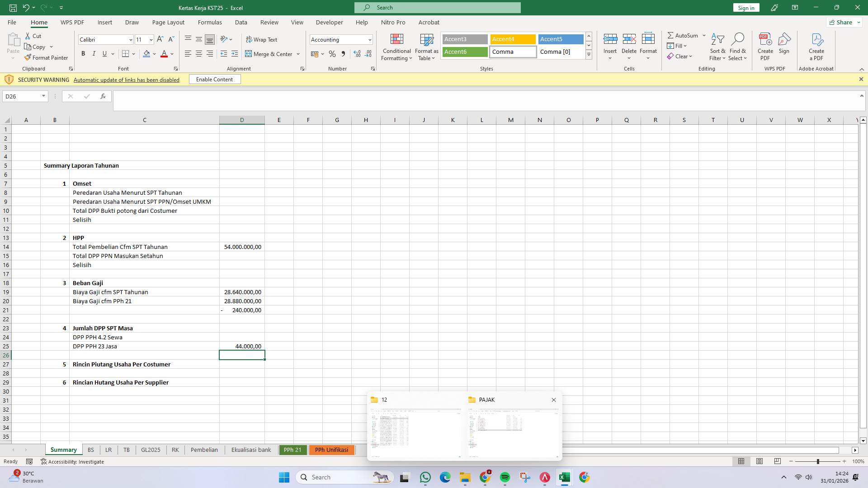Select the Comma cell style
The height and width of the screenshot is (488, 868).
coord(513,52)
